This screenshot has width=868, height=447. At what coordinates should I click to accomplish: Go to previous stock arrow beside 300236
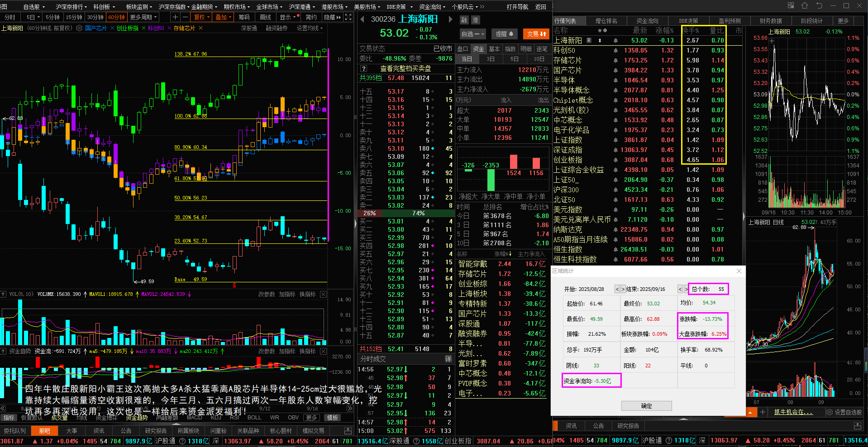(x=362, y=19)
